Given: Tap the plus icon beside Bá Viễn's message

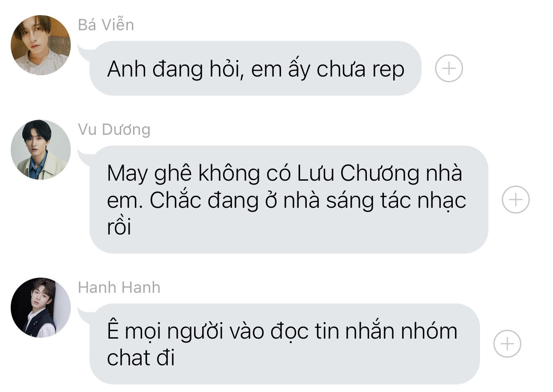Looking at the screenshot, I should pyautogui.click(x=449, y=69).
